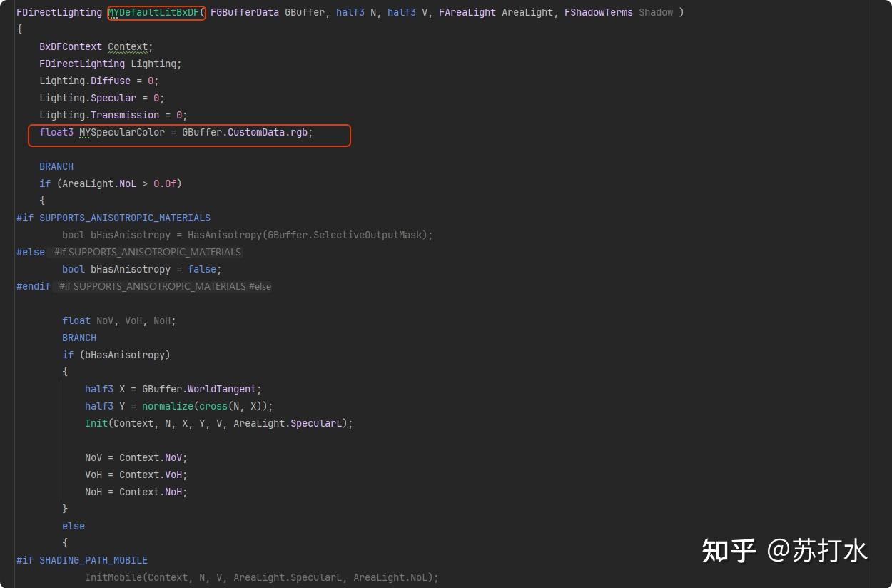Click the inlay hint after #else

click(148, 252)
